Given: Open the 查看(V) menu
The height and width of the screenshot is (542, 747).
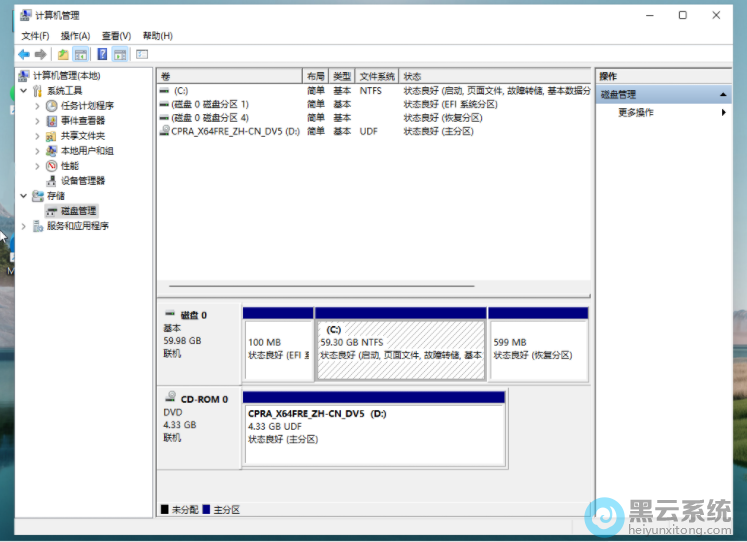Looking at the screenshot, I should pos(116,36).
